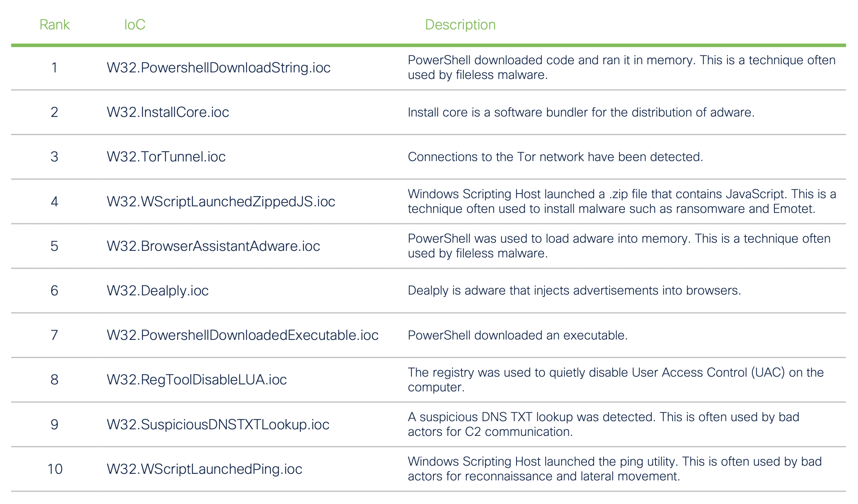This screenshot has width=858, height=504.
Task: Click the Install core bundler description
Action: (581, 112)
